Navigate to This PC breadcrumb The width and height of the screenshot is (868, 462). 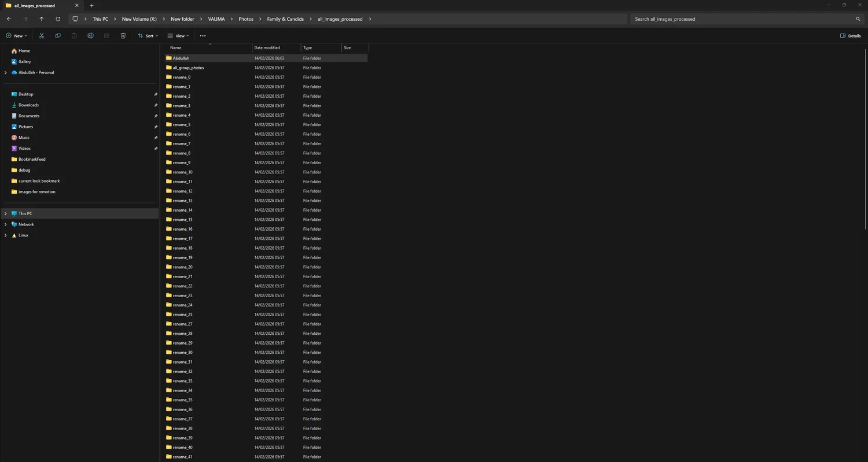(x=100, y=19)
